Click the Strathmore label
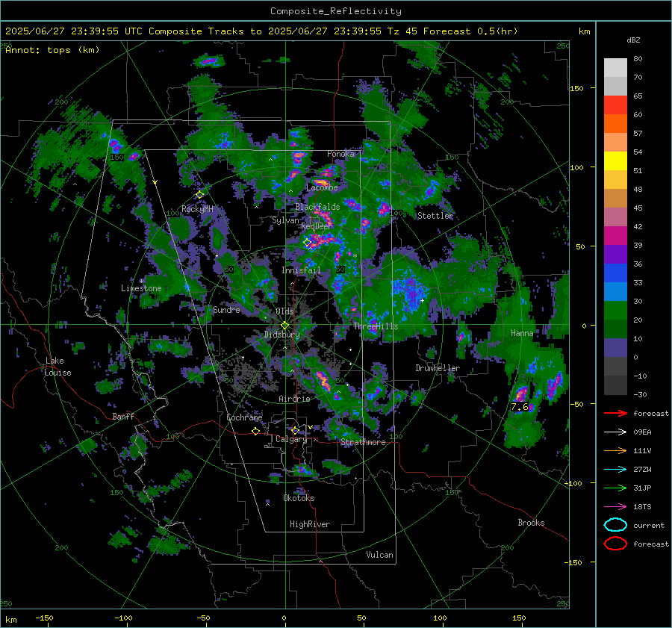This screenshot has width=672, height=628. [363, 442]
